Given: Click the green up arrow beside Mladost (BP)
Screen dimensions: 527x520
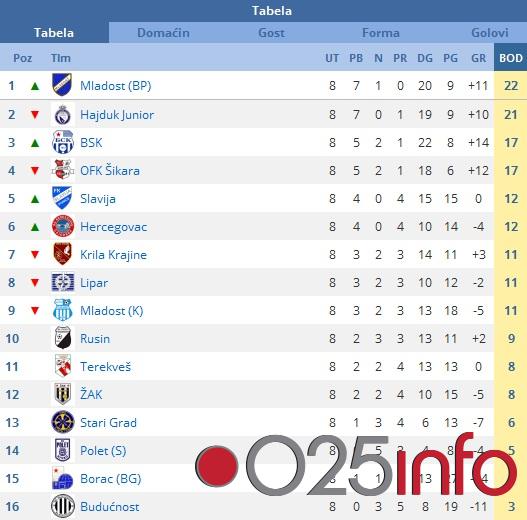Looking at the screenshot, I should tap(35, 86).
